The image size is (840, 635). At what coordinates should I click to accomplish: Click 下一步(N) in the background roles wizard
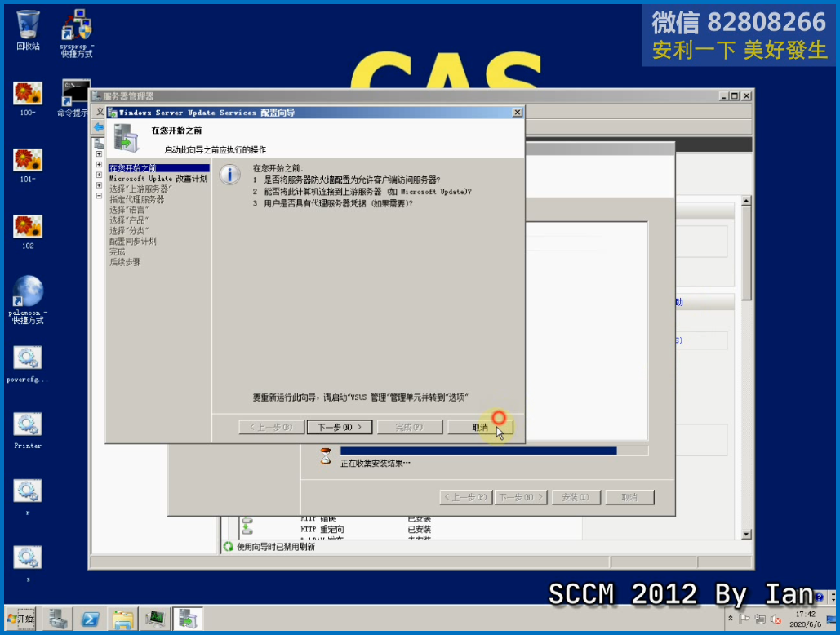[x=521, y=497]
